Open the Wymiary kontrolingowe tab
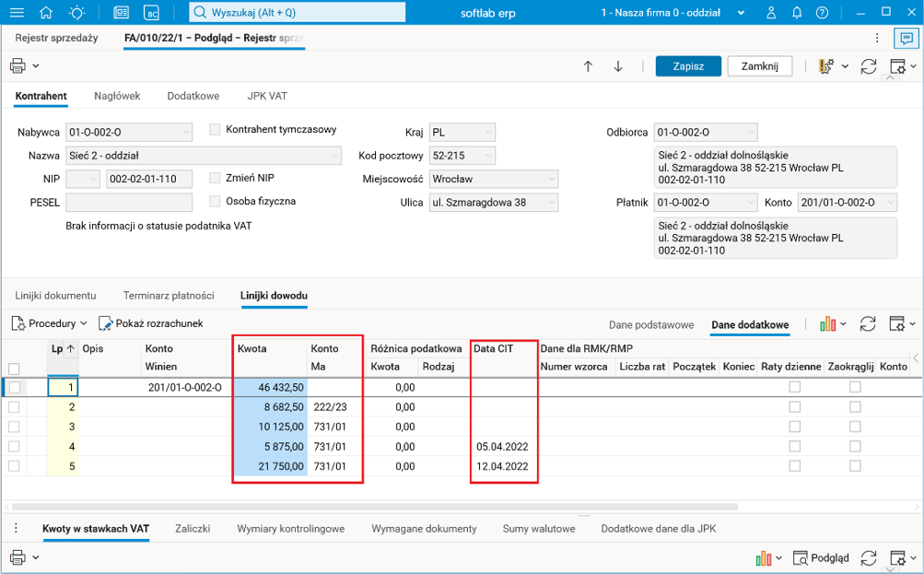 pos(290,529)
